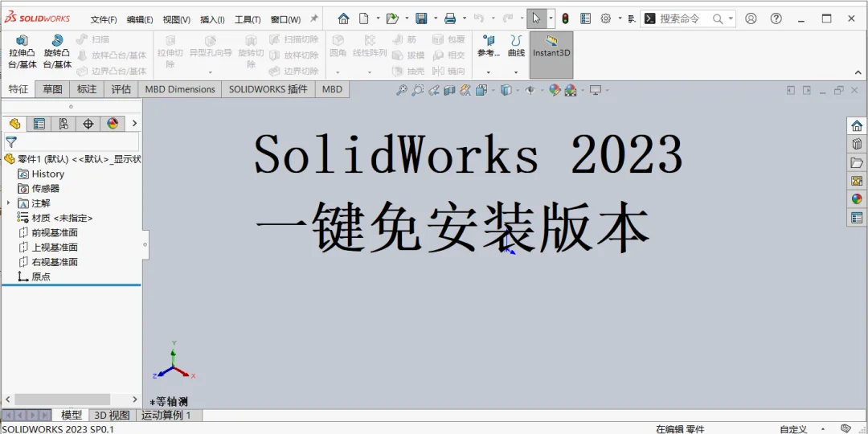868x434 pixels.
Task: Select the PropertyManager tab icon
Action: (x=39, y=124)
